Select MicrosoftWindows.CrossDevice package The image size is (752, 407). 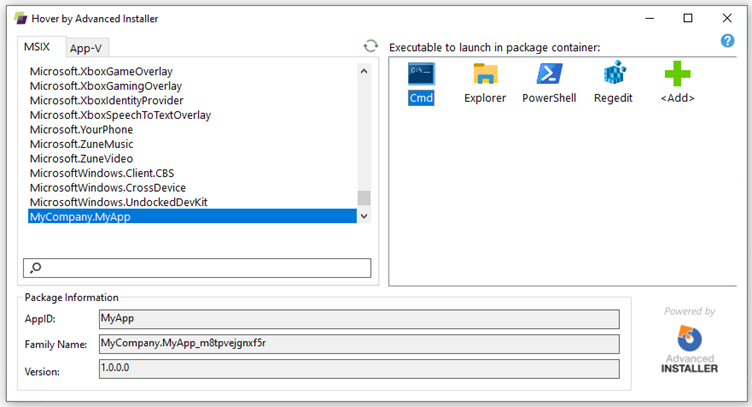click(192, 187)
